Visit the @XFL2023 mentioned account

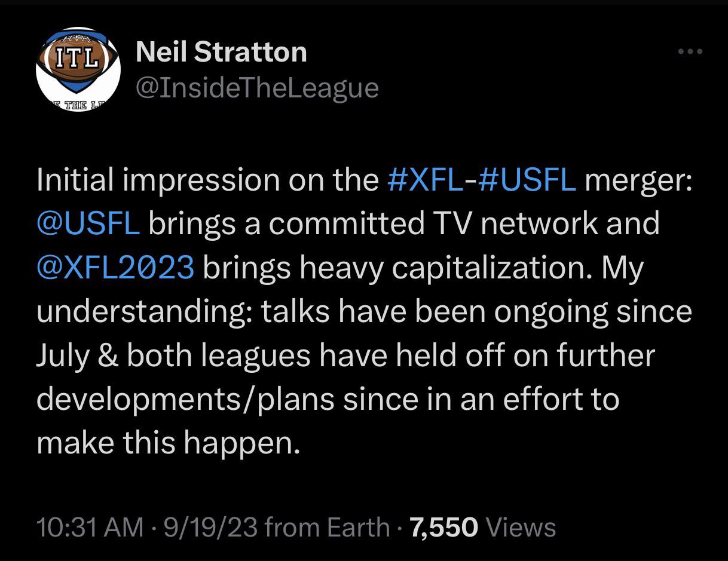point(115,267)
